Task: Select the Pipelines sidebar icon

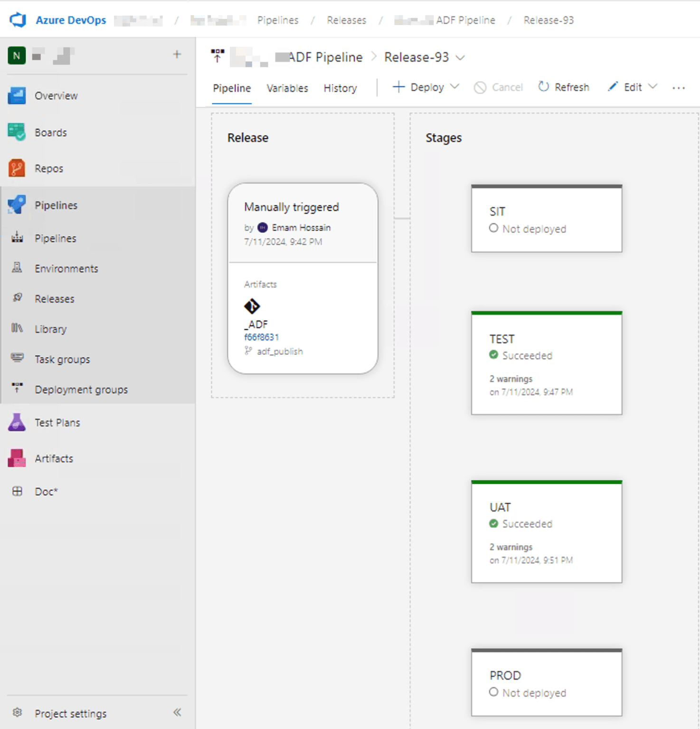Action: 18,205
